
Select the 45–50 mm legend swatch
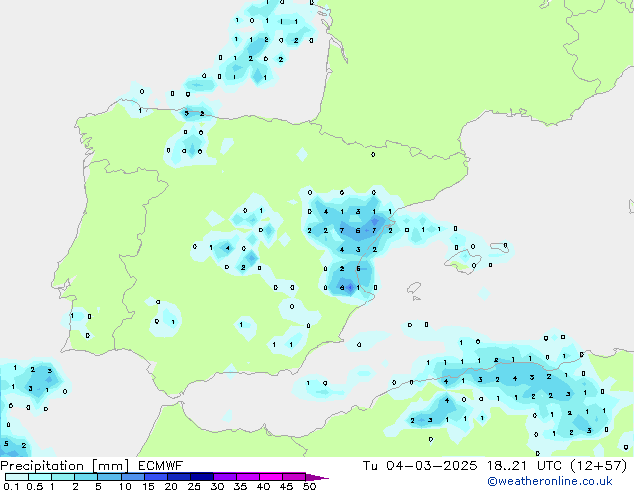pyautogui.click(x=294, y=477)
